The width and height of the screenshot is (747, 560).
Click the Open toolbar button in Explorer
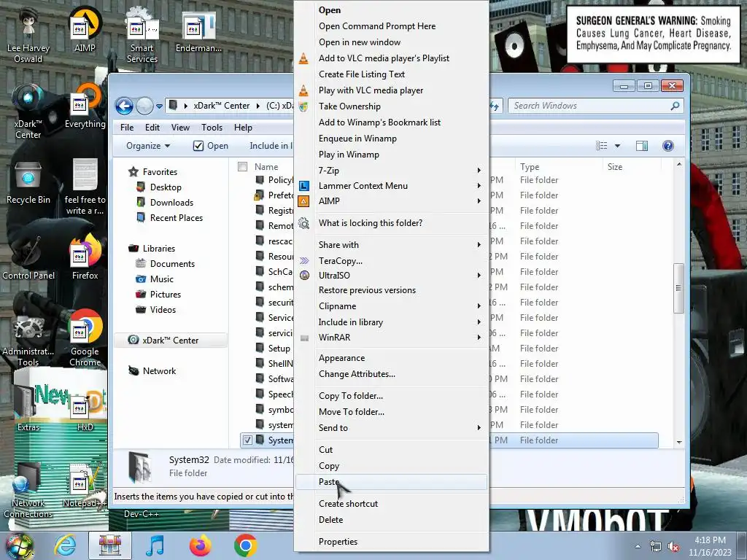click(211, 146)
